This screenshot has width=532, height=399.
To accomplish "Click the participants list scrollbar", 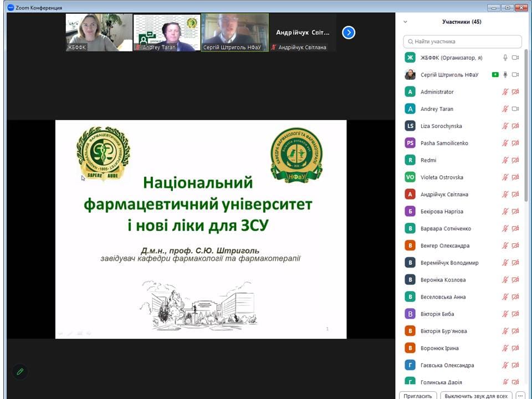I will point(526,126).
